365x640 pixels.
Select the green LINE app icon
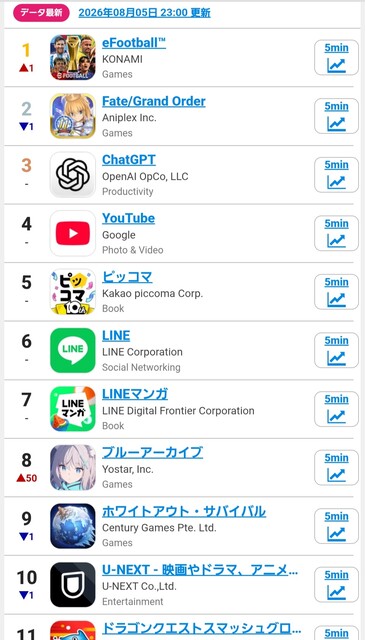[73, 350]
